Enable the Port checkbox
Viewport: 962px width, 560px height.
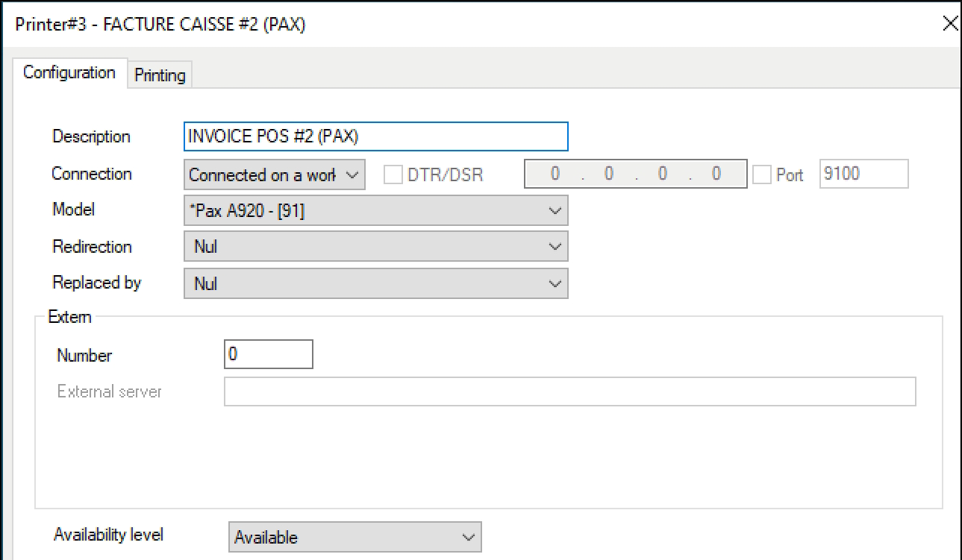coord(762,174)
